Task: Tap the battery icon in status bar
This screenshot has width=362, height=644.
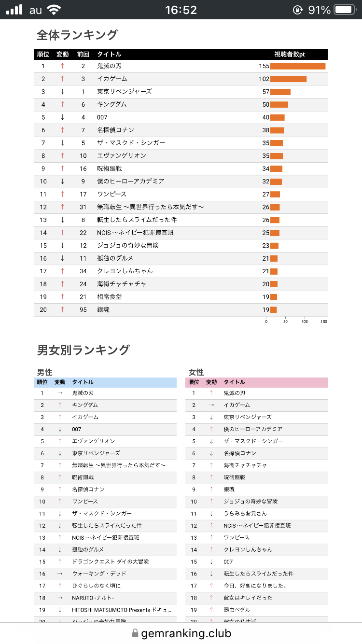Action: point(345,10)
